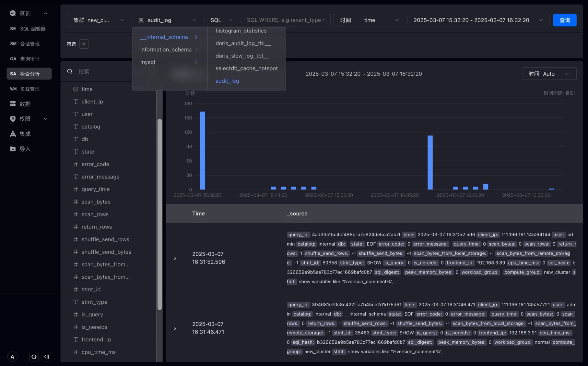Open the SQL mode dropdown
Screen dimensions: 588x366
pos(222,20)
